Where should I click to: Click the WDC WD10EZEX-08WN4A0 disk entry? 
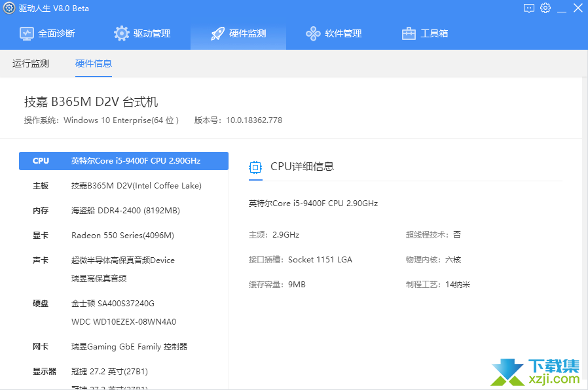click(x=124, y=322)
